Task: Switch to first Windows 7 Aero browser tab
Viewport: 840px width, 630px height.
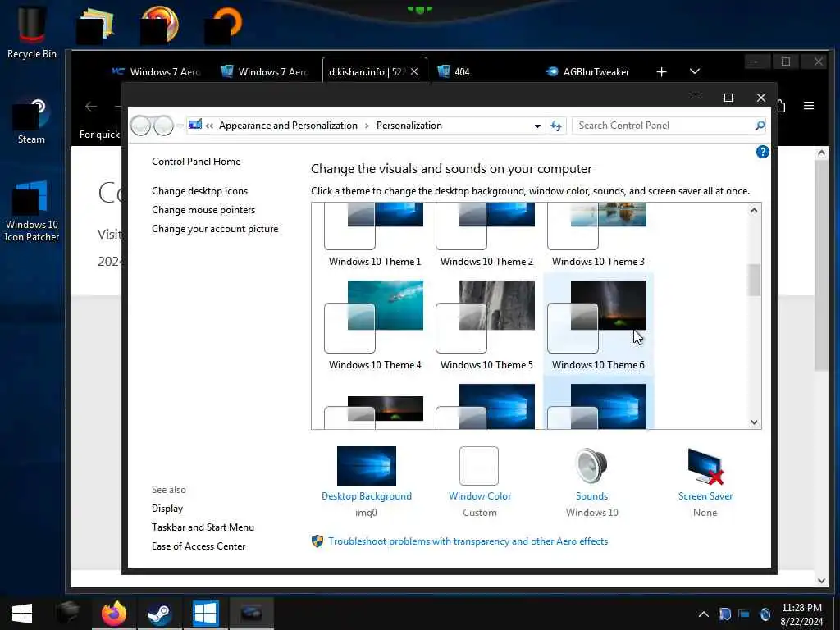Action: (156, 72)
